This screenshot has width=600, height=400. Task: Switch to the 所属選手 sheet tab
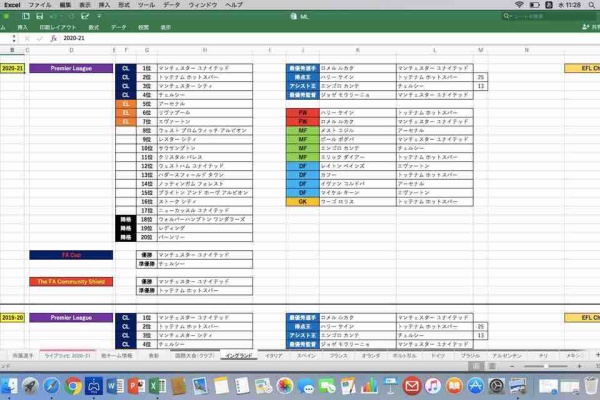(x=23, y=356)
